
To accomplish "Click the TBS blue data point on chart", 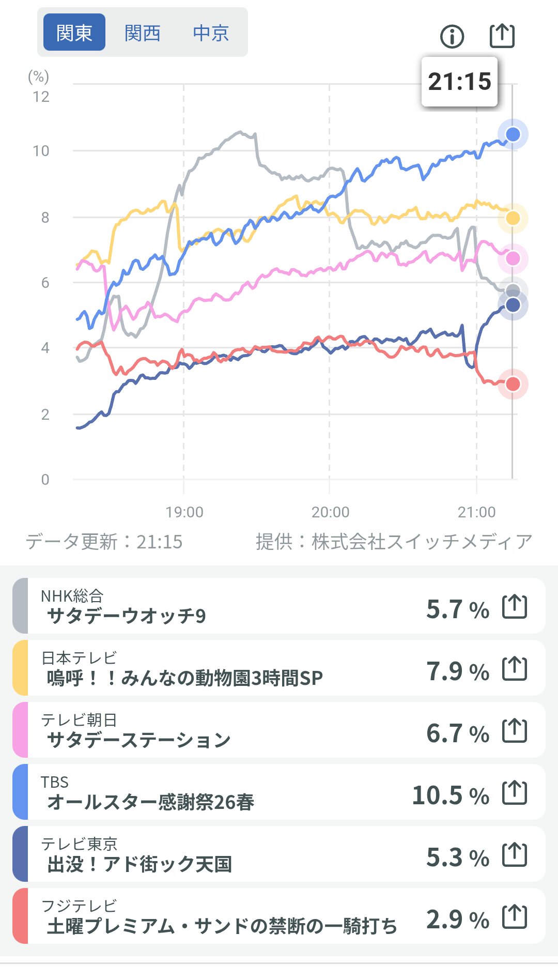I will [513, 134].
